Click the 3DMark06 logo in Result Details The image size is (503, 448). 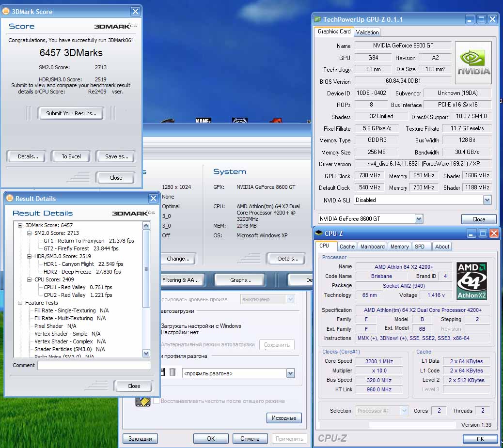pyautogui.click(x=133, y=213)
